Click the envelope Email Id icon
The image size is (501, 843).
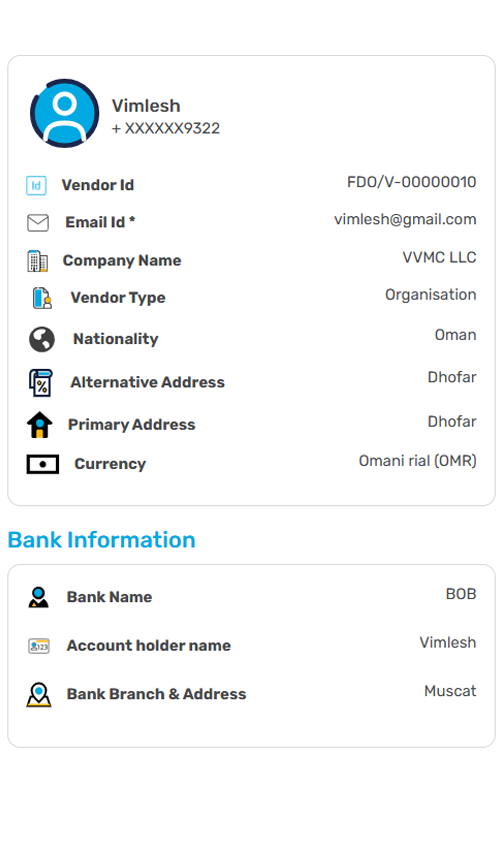click(38, 223)
